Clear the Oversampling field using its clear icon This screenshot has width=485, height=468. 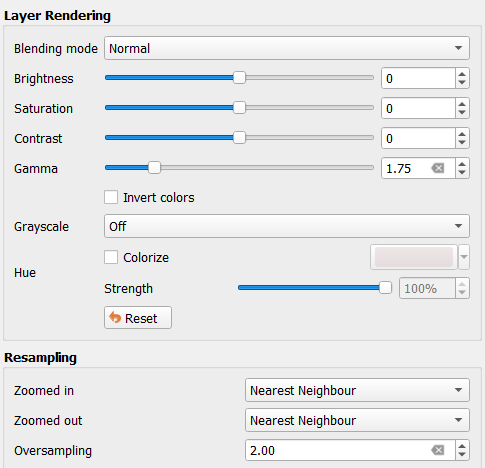[x=438, y=450]
